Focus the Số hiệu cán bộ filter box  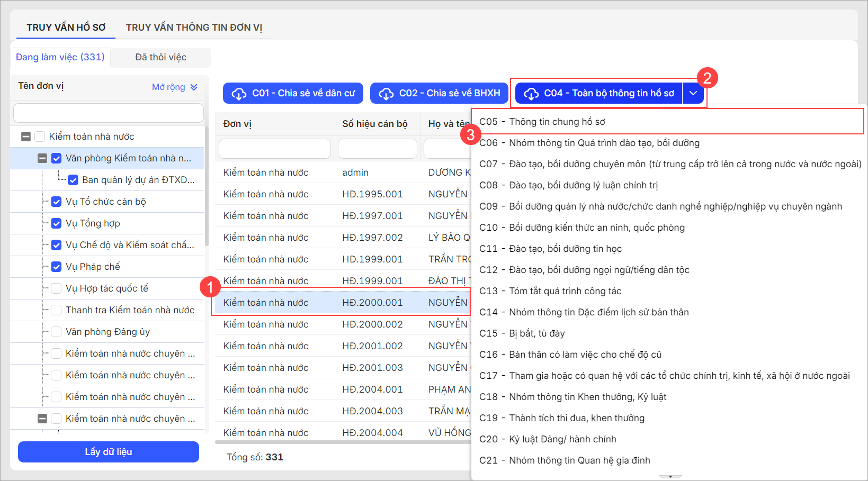377,149
